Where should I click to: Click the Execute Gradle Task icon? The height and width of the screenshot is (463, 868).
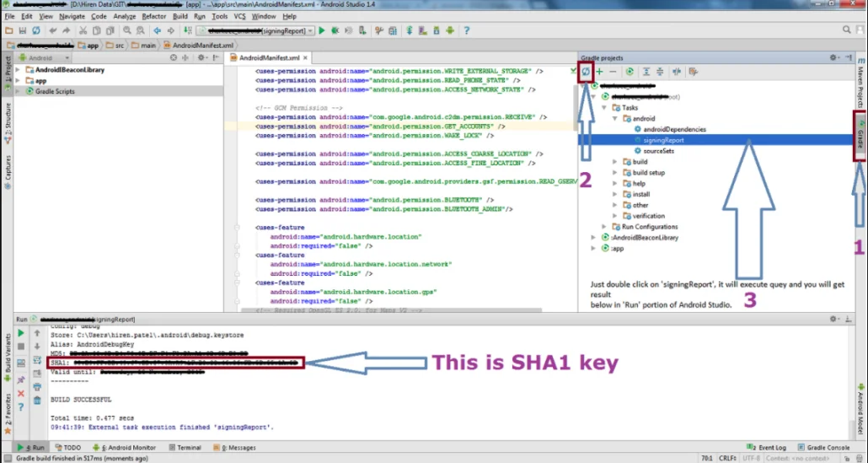(630, 72)
